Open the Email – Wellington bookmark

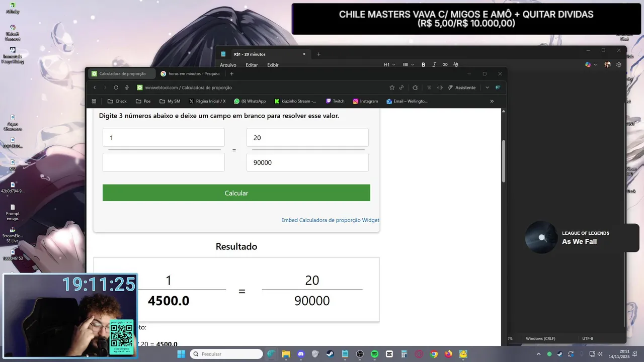tap(407, 101)
